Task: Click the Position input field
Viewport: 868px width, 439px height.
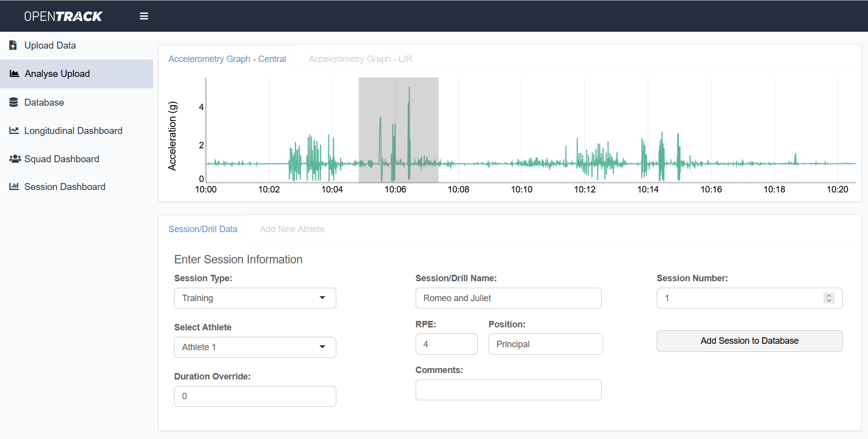Action: coord(546,344)
